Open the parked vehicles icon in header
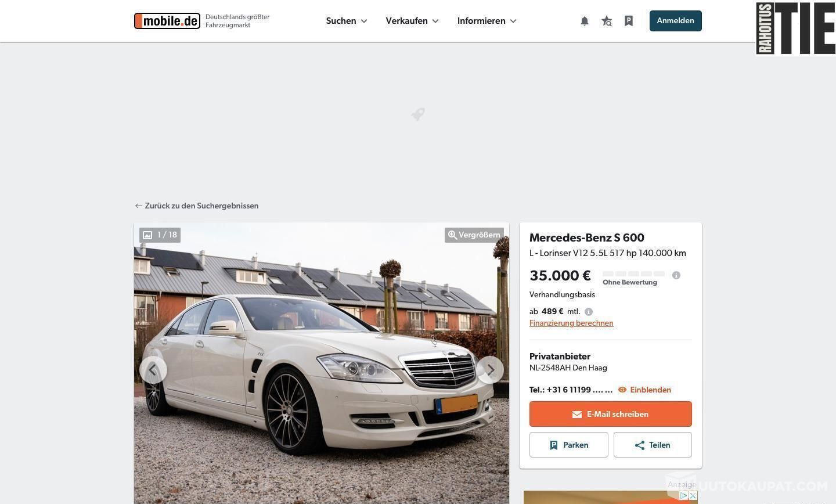Image resolution: width=836 pixels, height=504 pixels. pos(629,21)
